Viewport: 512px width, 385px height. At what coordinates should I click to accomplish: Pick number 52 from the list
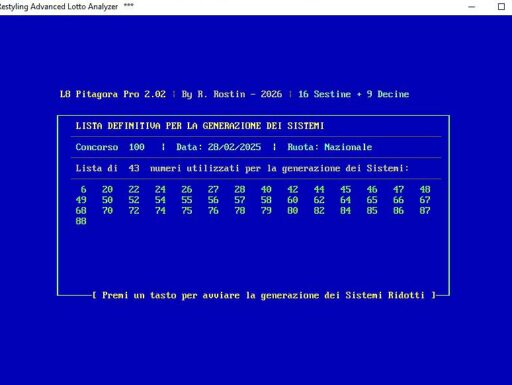(134, 200)
